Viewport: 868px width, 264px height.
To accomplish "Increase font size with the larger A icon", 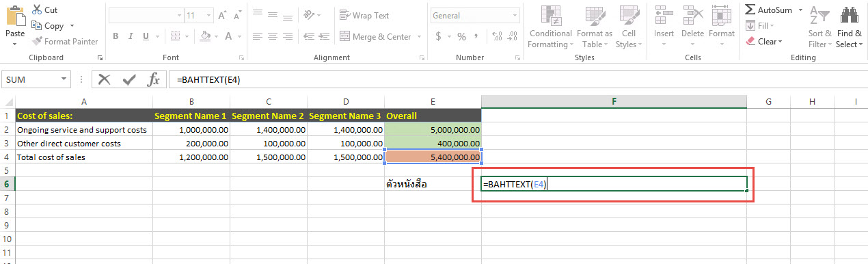I will pyautogui.click(x=223, y=15).
